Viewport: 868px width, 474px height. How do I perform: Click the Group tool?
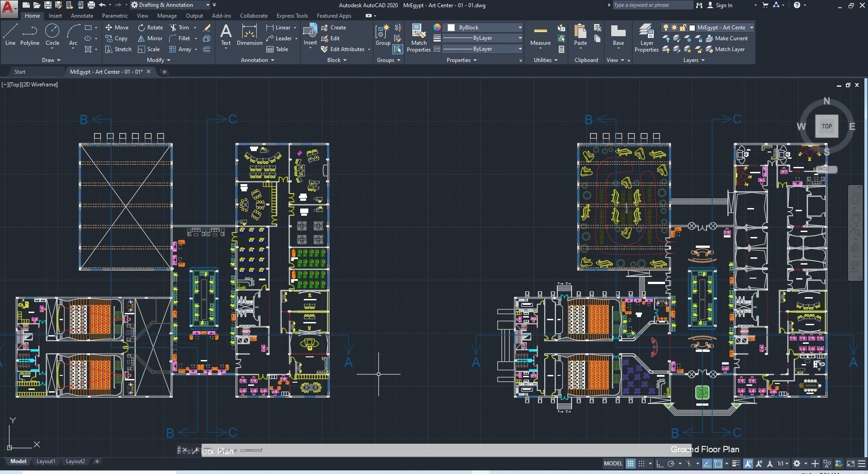(x=383, y=35)
